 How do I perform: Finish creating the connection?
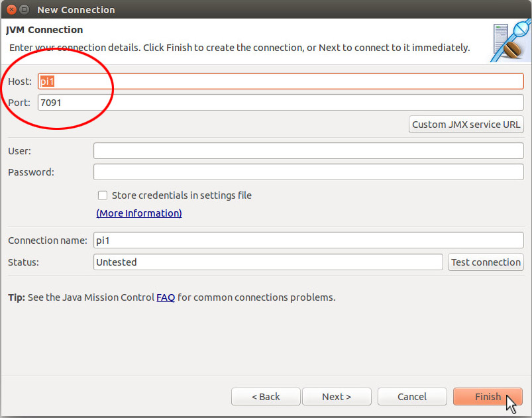488,397
